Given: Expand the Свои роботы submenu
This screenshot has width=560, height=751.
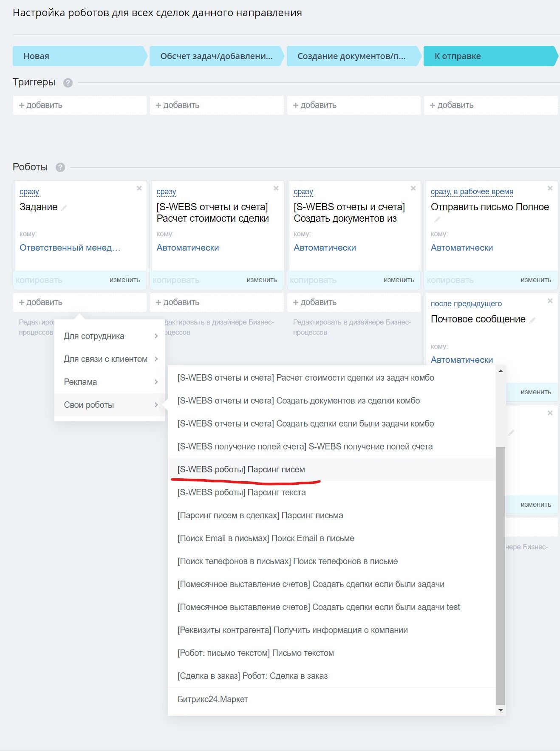Looking at the screenshot, I should click(110, 405).
